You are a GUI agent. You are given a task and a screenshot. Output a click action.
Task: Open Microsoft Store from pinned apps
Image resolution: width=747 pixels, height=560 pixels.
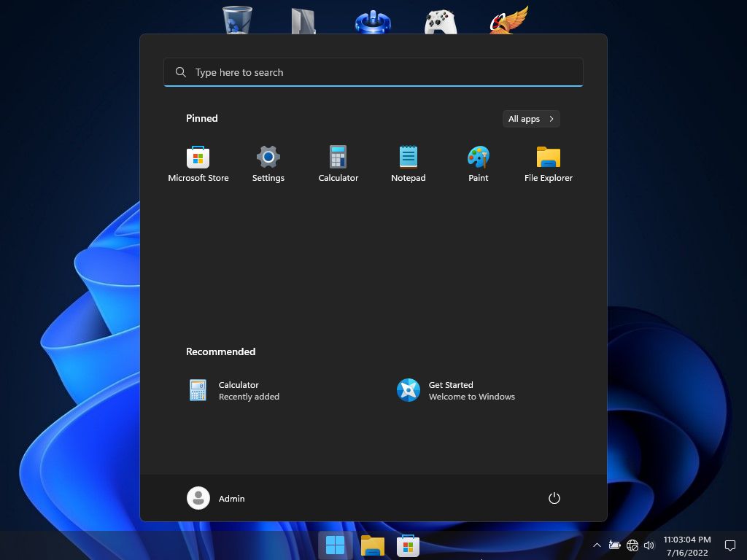point(198,164)
